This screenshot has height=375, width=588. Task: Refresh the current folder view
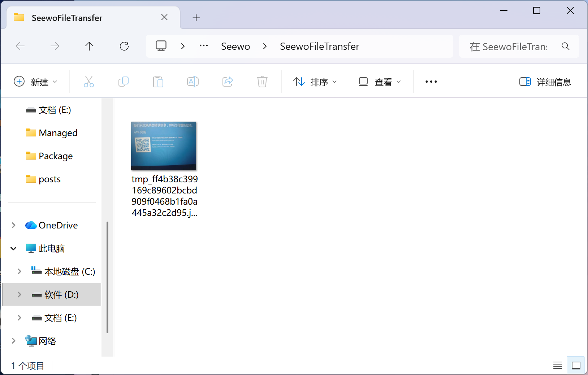[124, 46]
